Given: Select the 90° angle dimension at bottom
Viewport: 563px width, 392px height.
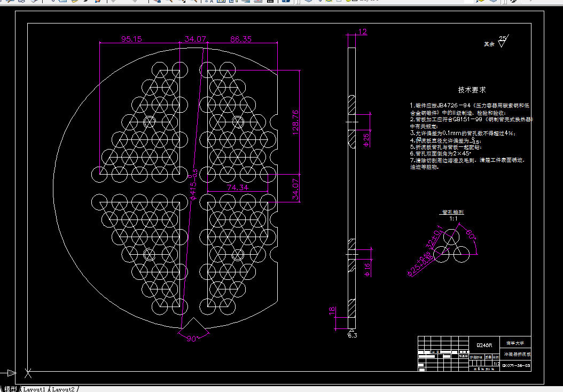Looking at the screenshot, I should [x=192, y=339].
